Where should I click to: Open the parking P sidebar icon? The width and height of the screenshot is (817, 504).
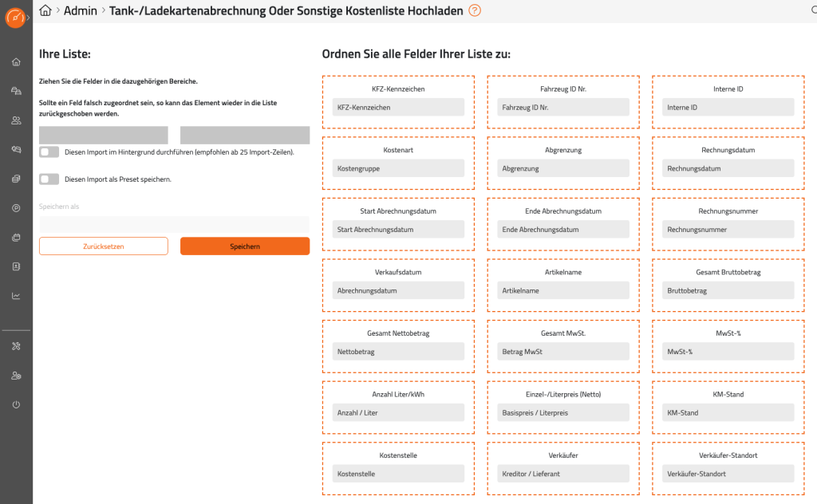pyautogui.click(x=16, y=208)
